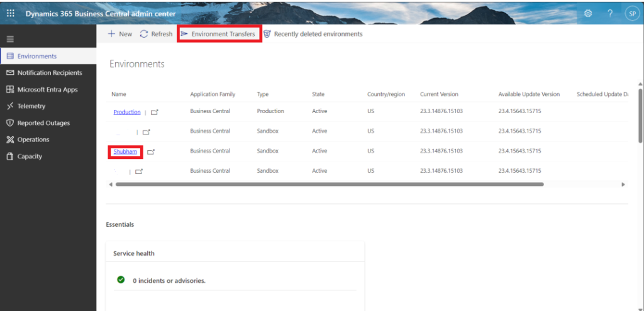Screen dimensions: 644x311
Task: Click Shubham row's 23.3.14876.15103 version
Action: (441, 151)
